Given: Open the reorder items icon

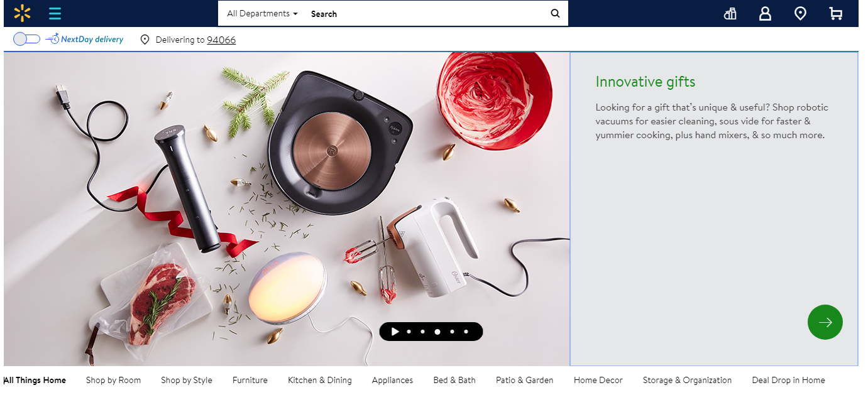Looking at the screenshot, I should coord(730,13).
